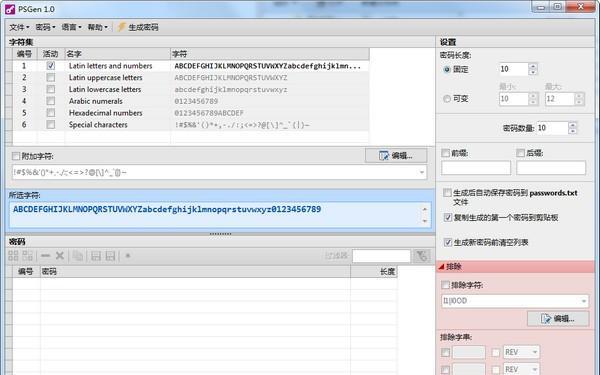The height and width of the screenshot is (375, 600).
Task: Select the 'Latin letters and numbers' row name
Action: click(x=111, y=66)
